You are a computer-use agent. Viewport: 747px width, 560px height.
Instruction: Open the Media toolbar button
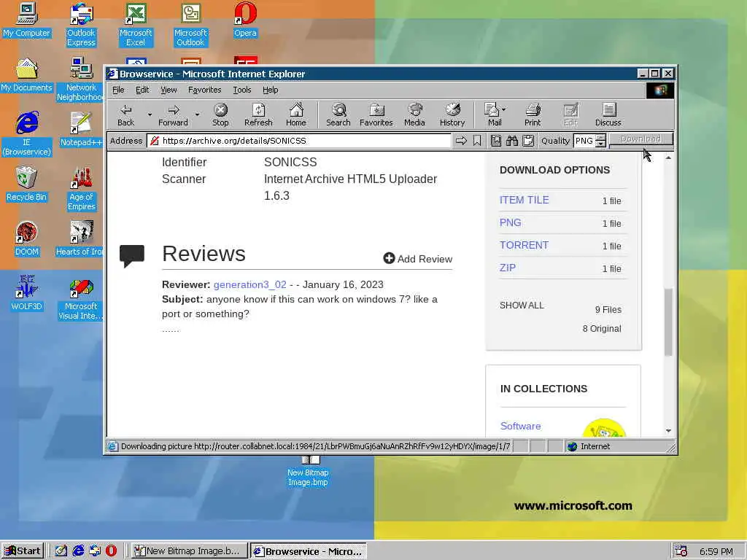point(414,114)
